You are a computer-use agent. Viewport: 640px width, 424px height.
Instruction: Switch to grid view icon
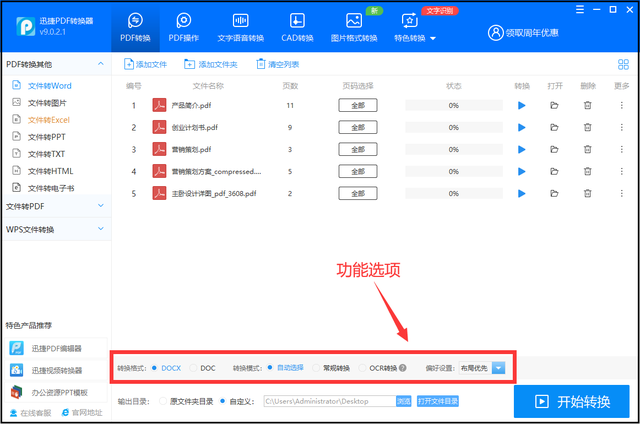point(623,64)
